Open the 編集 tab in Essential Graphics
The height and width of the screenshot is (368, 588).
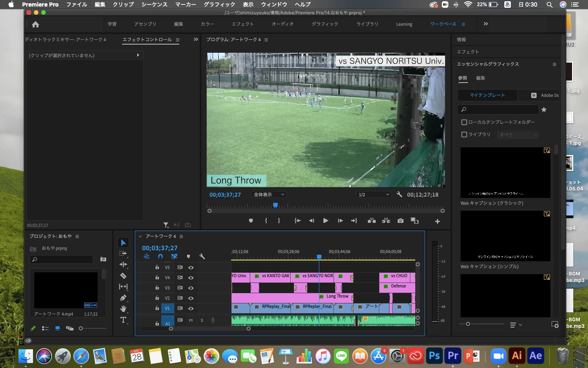480,78
